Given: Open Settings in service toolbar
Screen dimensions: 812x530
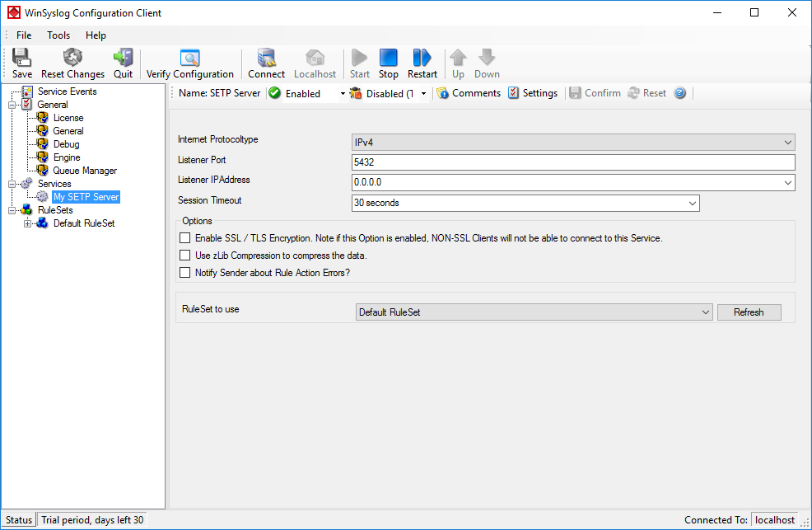Looking at the screenshot, I should click(533, 93).
